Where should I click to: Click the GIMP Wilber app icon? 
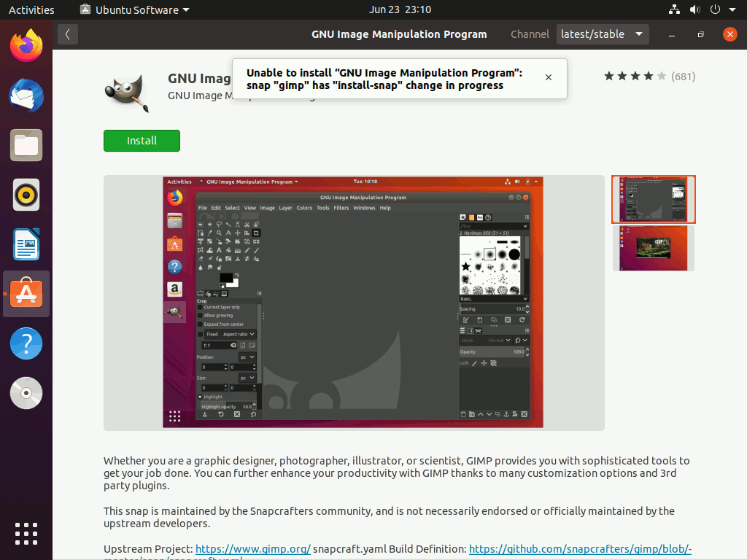127,92
